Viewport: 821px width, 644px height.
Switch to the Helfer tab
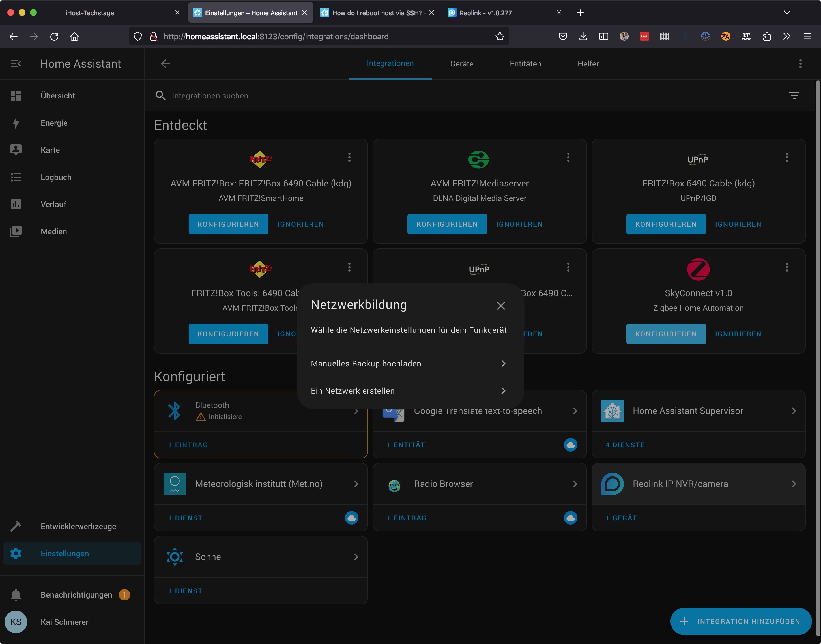pos(588,64)
